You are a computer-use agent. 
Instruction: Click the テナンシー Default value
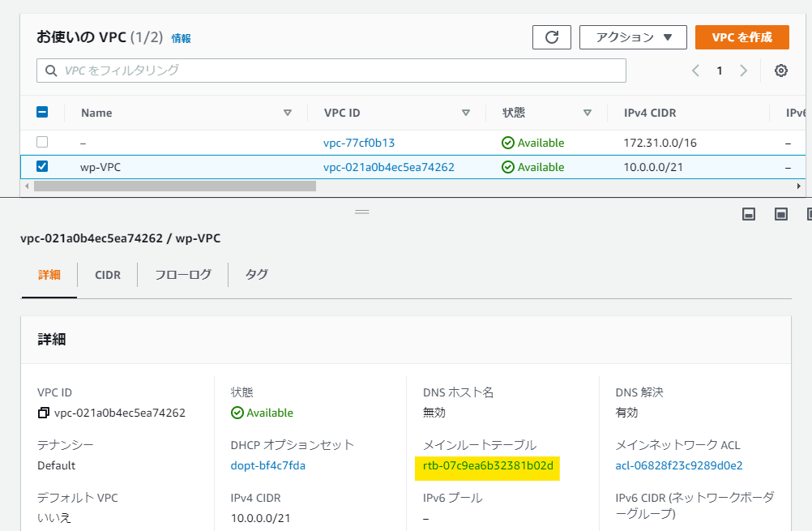pyautogui.click(x=57, y=465)
